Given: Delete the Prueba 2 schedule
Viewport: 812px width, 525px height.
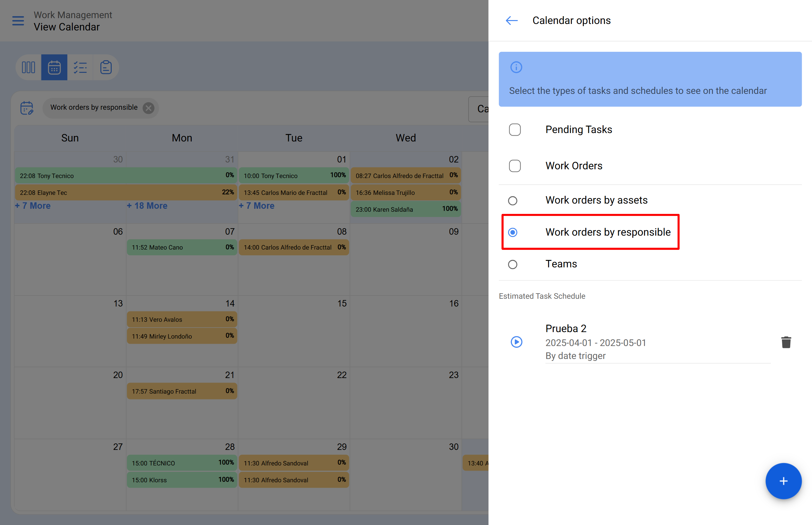Looking at the screenshot, I should click(786, 342).
